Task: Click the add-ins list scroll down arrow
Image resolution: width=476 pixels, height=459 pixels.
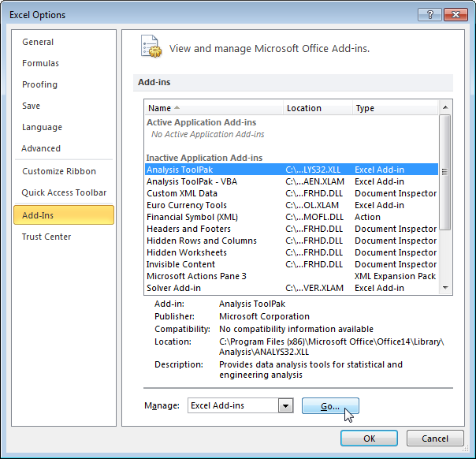Action: (445, 288)
